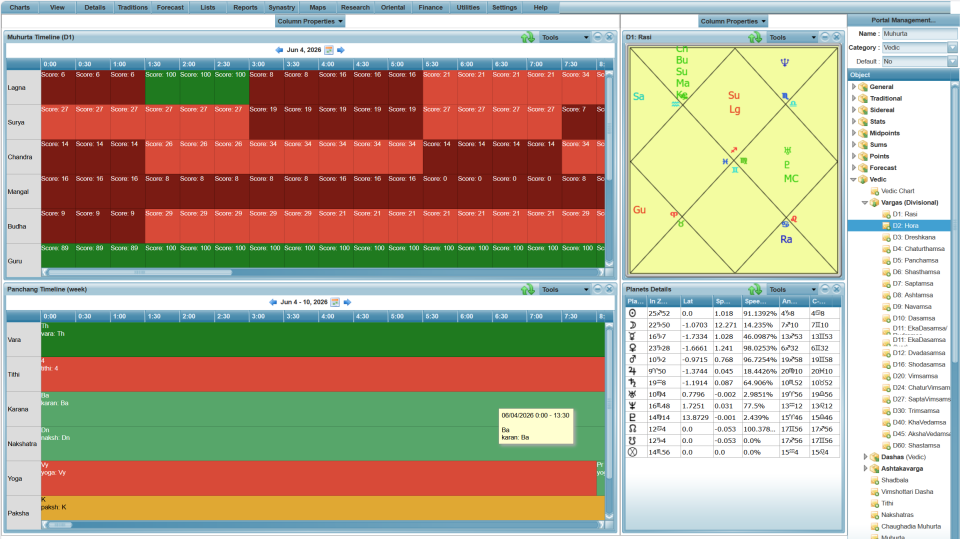Open right Column Properties dropdown
This screenshot has width=960, height=539.
[733, 21]
